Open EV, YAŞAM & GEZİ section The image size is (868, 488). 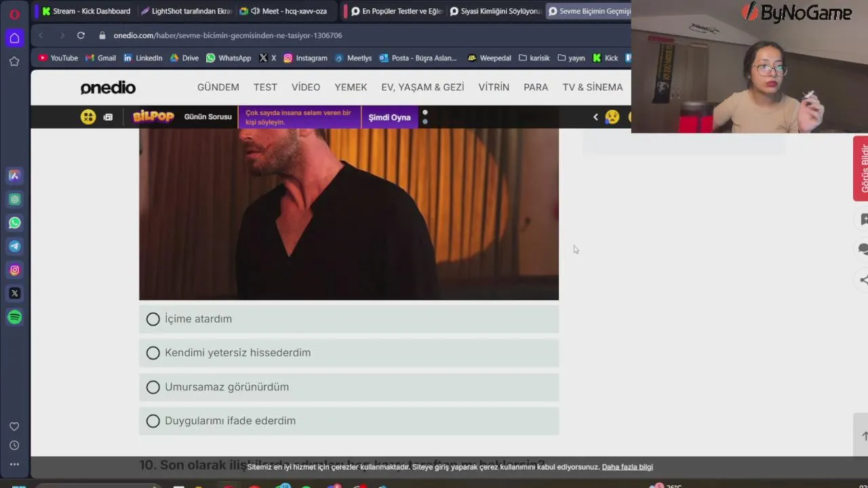coord(422,87)
